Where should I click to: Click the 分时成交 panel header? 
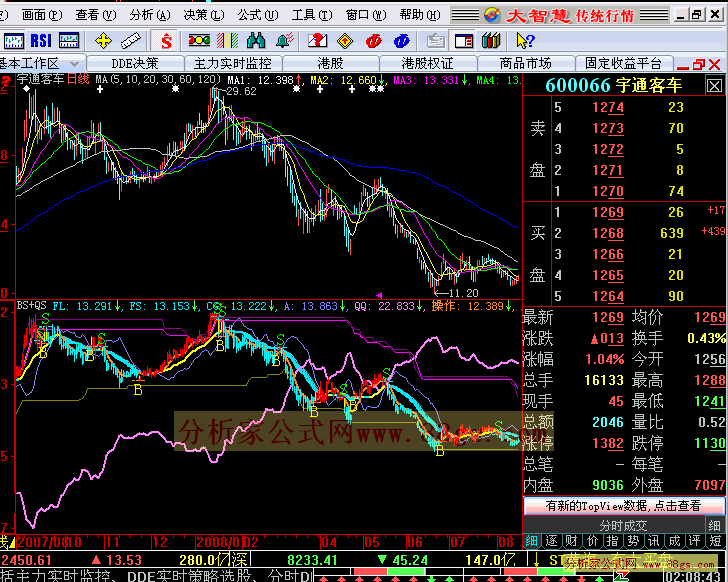(614, 525)
